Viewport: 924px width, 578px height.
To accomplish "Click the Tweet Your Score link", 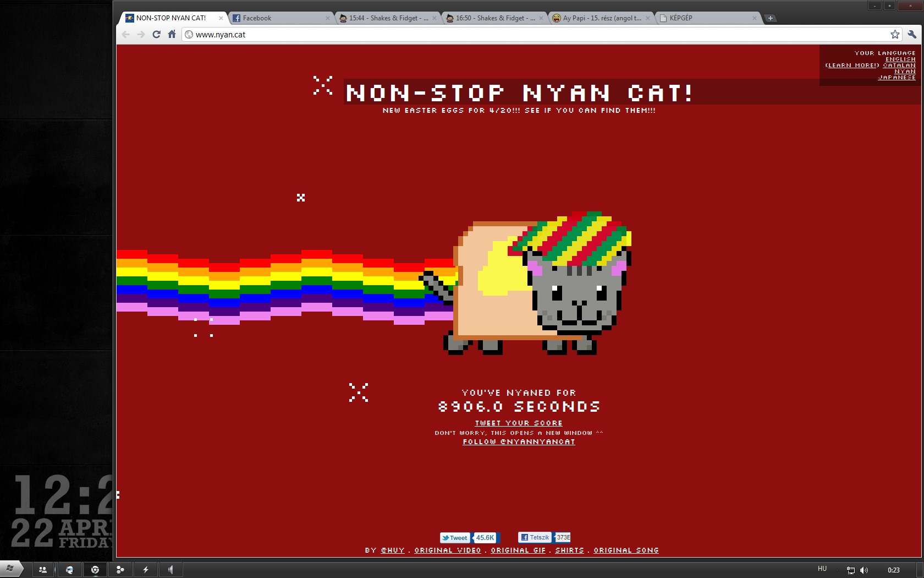I will point(519,423).
